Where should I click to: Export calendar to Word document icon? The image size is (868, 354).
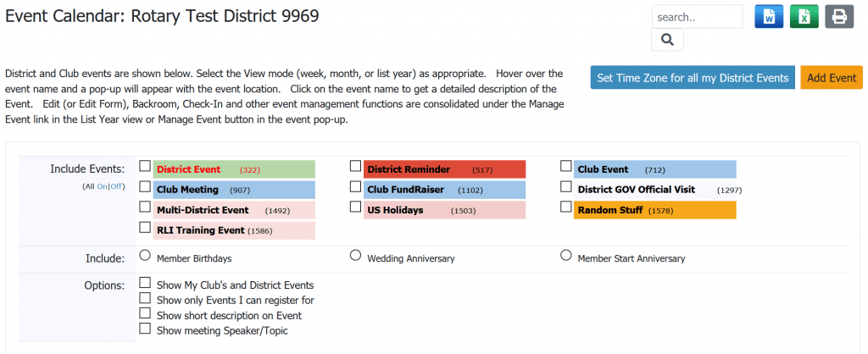point(768,17)
